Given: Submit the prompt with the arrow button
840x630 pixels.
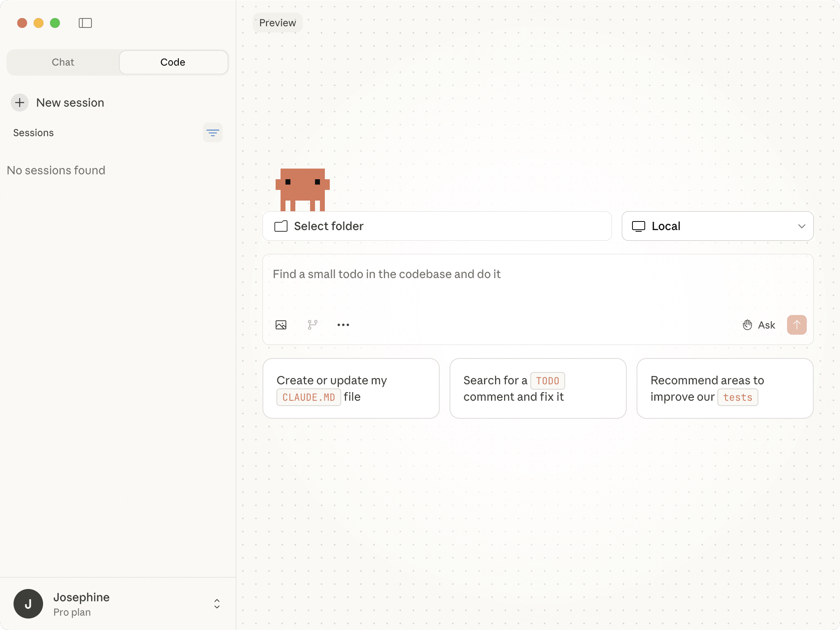Looking at the screenshot, I should pos(796,324).
